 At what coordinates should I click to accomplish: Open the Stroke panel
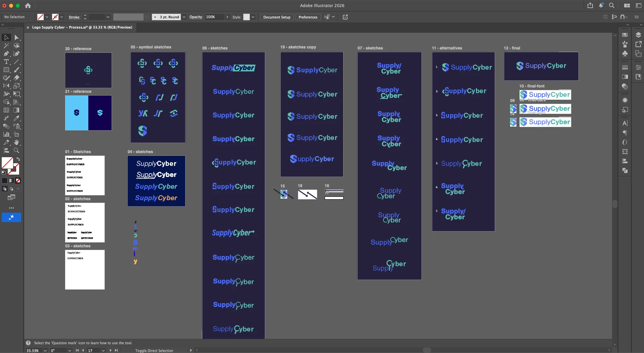625,67
